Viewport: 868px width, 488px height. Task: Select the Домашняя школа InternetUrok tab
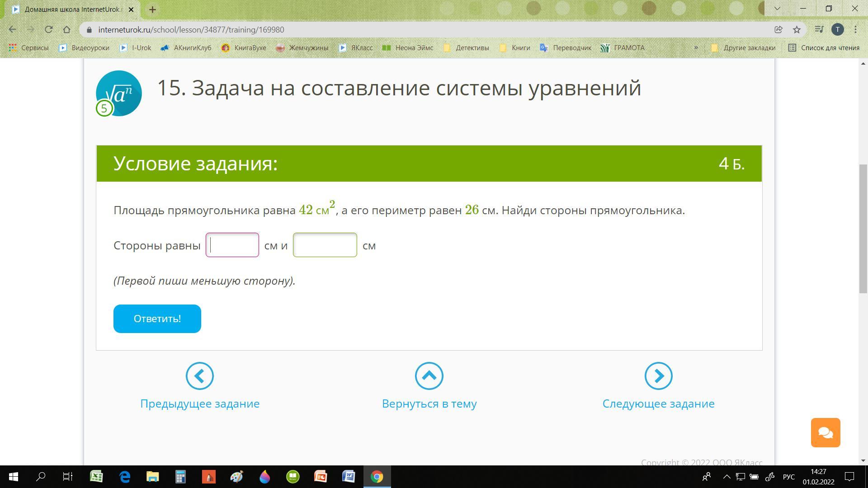click(72, 9)
